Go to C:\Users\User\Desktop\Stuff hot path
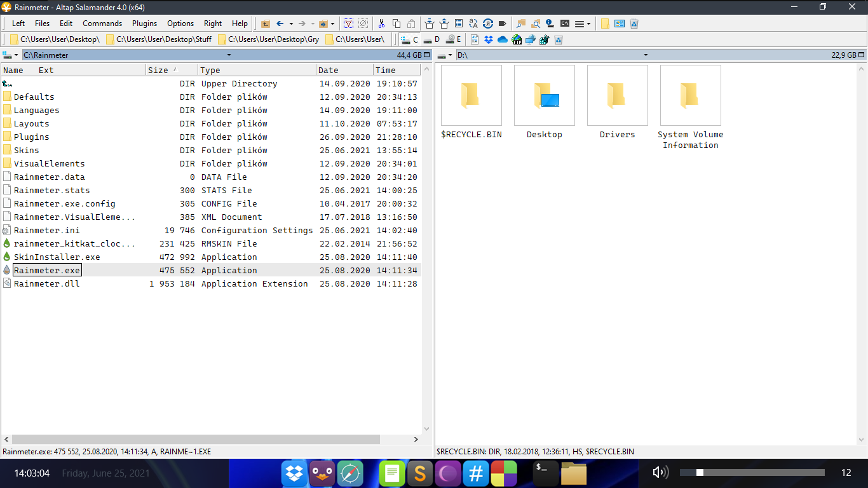Viewport: 868px width, 488px height. pyautogui.click(x=159, y=39)
